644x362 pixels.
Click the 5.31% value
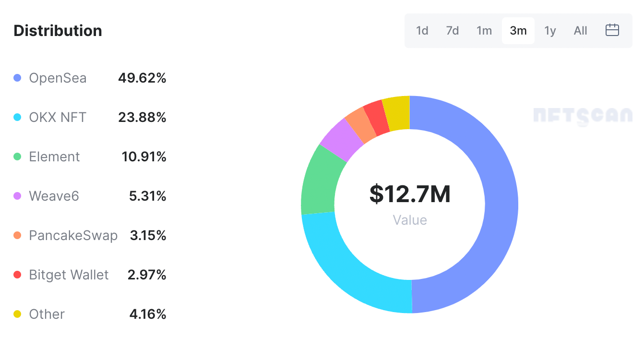pos(148,196)
